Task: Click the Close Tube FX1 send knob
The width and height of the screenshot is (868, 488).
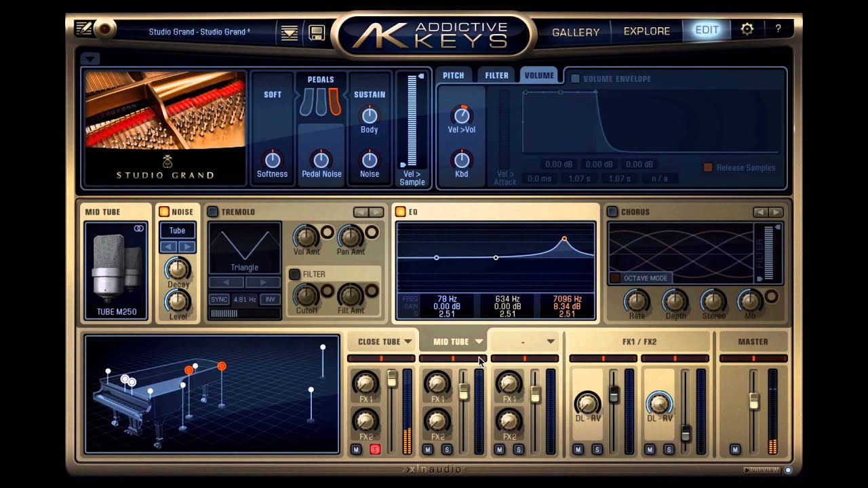Action: coord(366,383)
